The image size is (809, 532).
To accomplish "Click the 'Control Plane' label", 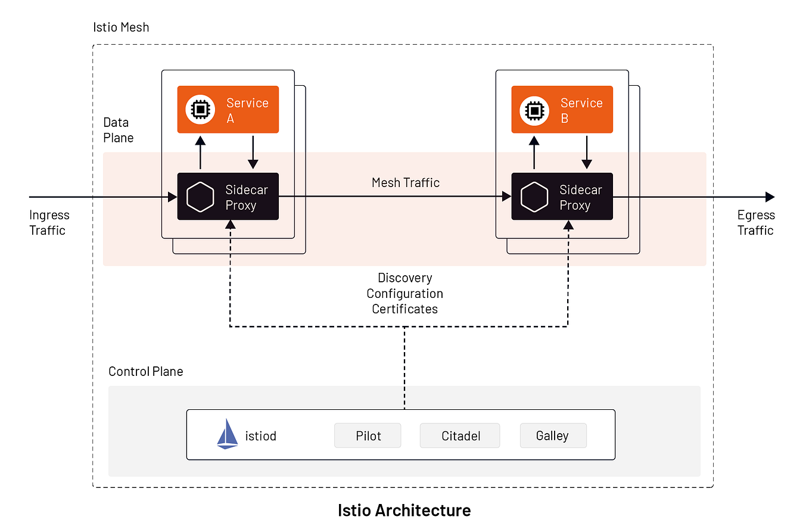I will 146,372.
